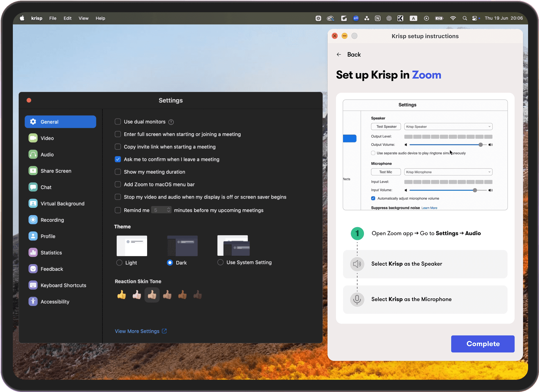Click the Remind me minutes stepper arrows

tap(169, 210)
